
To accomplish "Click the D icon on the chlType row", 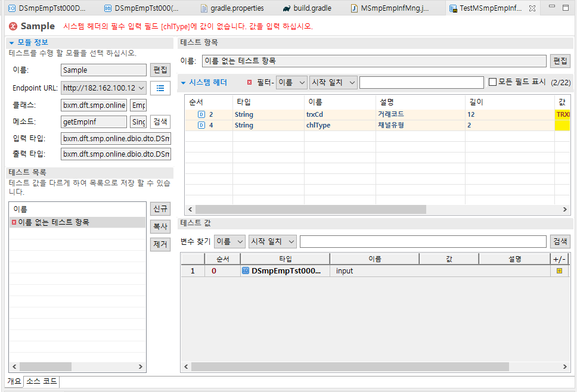I will [201, 125].
